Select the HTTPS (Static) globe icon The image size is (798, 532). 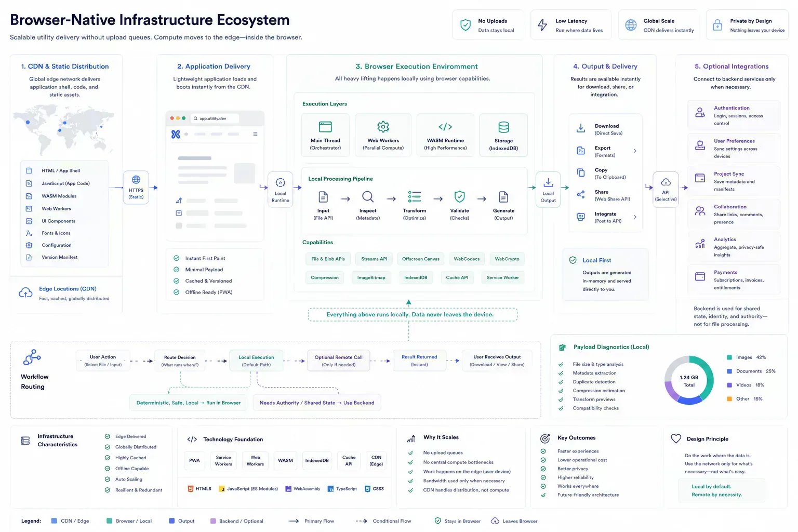136,180
